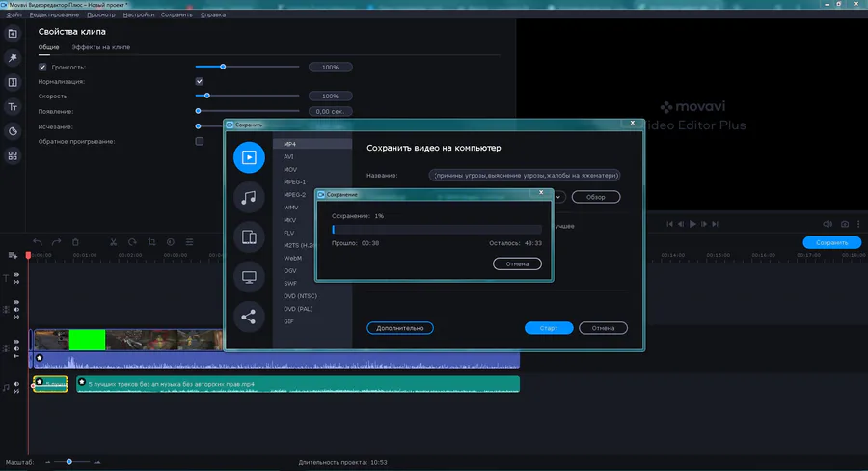Mute the overlay video track
Image resolution: width=868 pixels, height=471 pixels.
click(16, 310)
